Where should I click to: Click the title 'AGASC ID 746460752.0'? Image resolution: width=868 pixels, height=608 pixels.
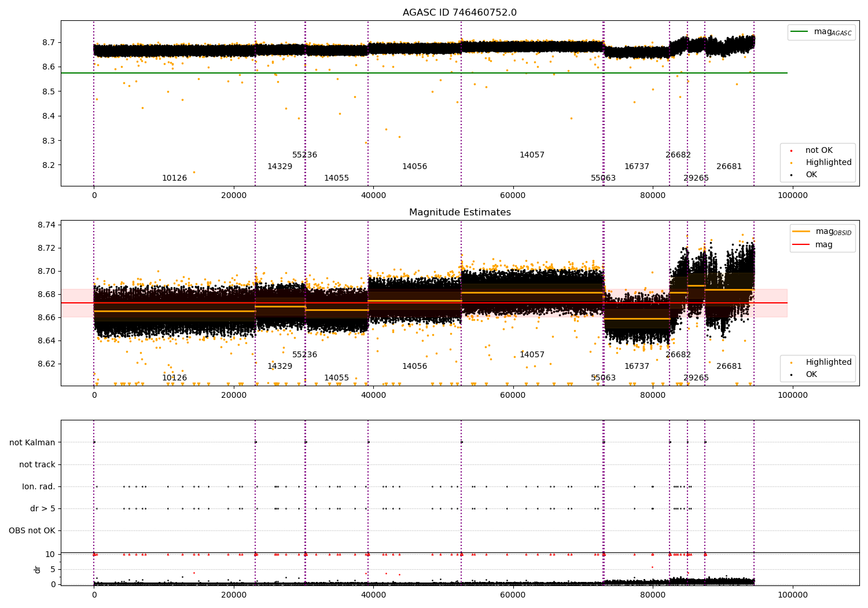[x=459, y=13]
